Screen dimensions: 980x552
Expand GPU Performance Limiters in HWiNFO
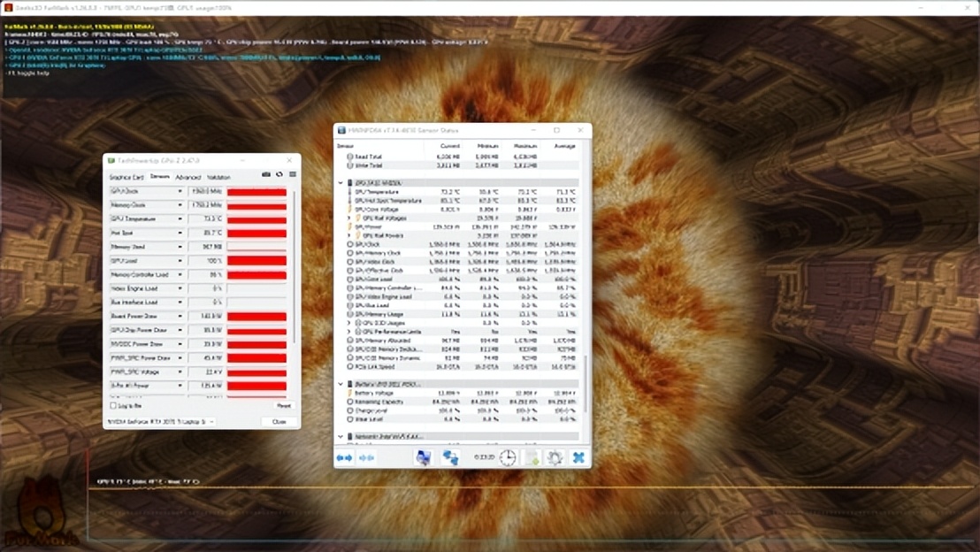[349, 332]
